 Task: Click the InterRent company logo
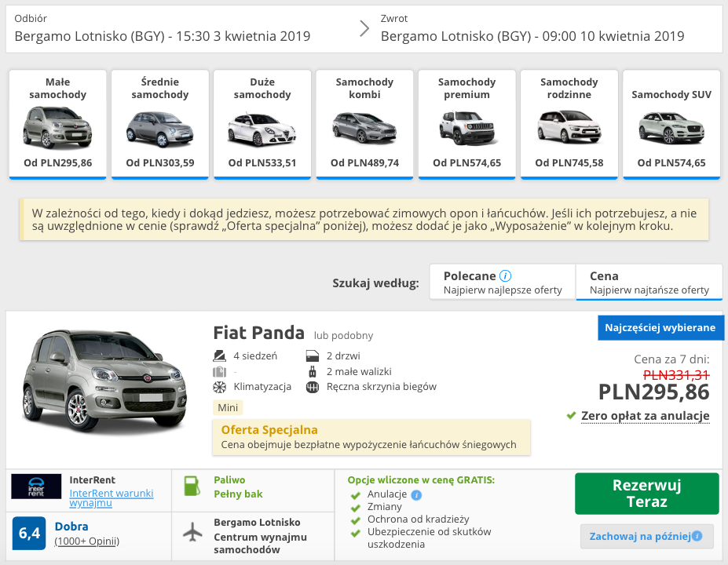pos(36,487)
